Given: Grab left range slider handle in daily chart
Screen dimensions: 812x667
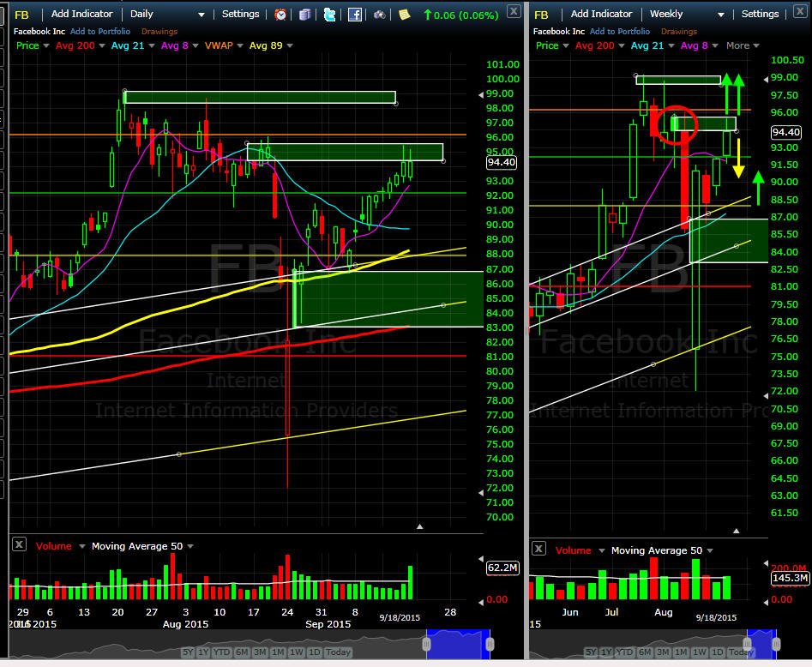Looking at the screenshot, I should (427, 644).
